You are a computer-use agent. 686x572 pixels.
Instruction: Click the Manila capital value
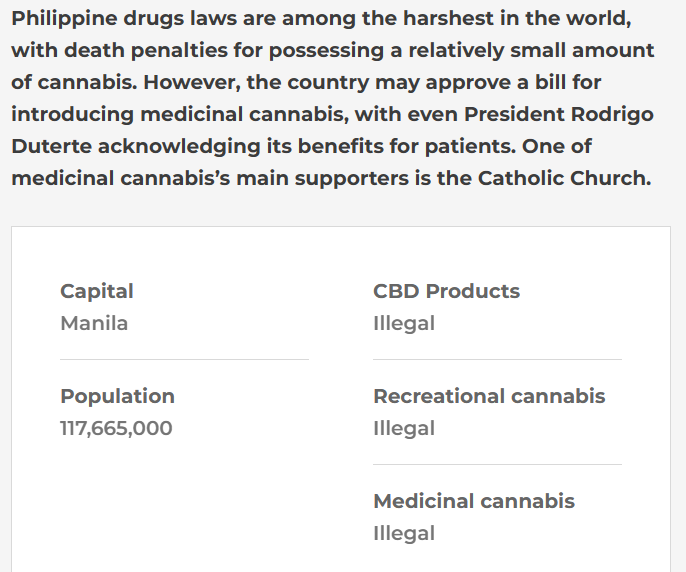94,323
